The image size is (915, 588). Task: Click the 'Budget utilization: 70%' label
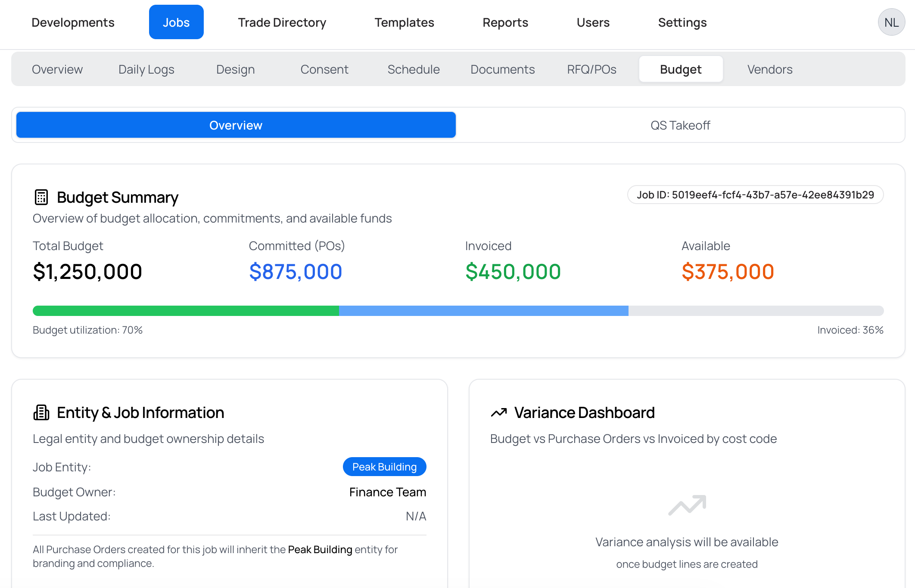87,330
